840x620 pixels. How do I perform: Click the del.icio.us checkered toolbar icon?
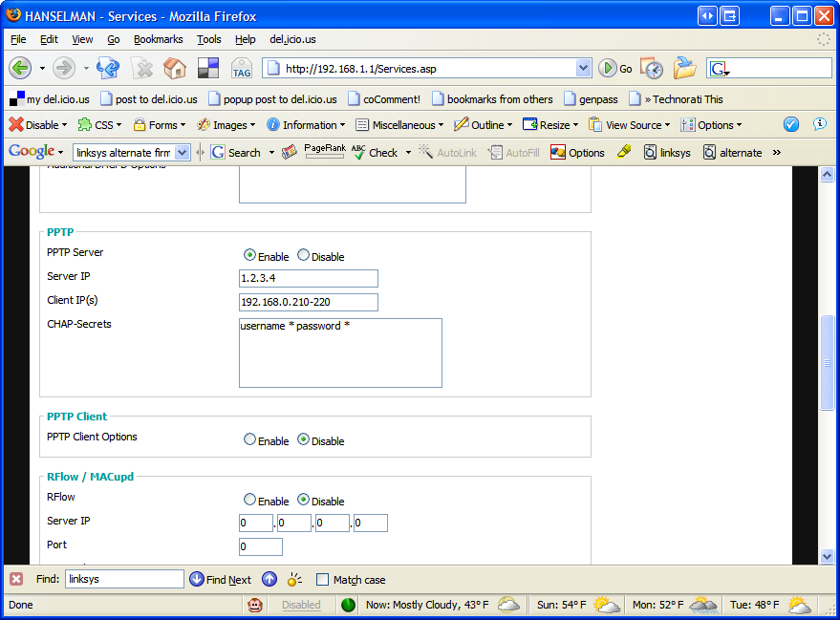click(208, 68)
